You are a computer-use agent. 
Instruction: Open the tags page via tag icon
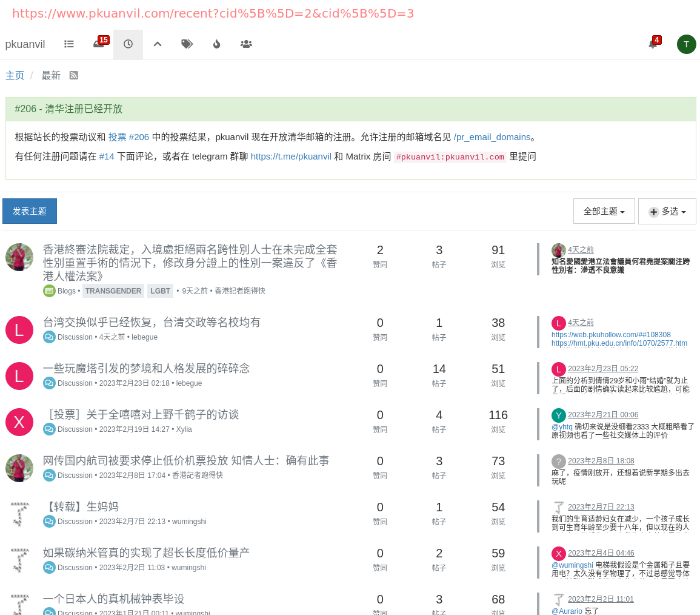pyautogui.click(x=187, y=44)
